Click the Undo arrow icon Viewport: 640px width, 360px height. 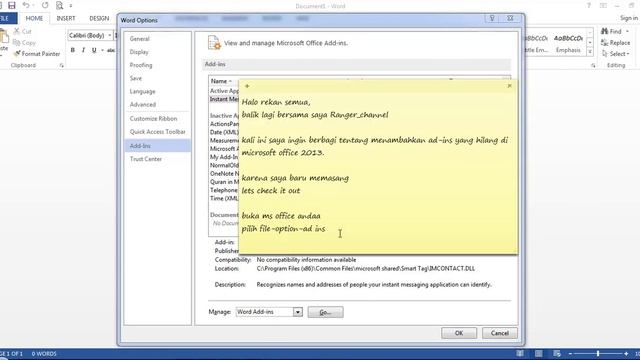click(x=26, y=5)
